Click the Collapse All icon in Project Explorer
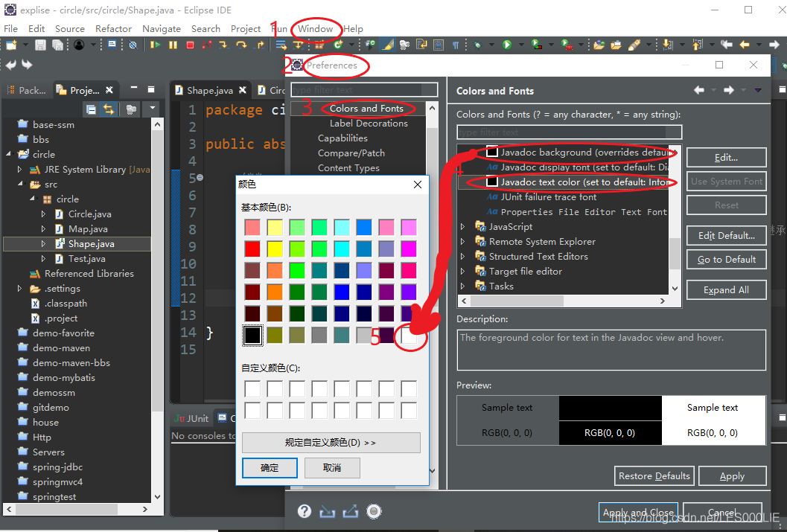This screenshot has width=787, height=532. pyautogui.click(x=91, y=109)
